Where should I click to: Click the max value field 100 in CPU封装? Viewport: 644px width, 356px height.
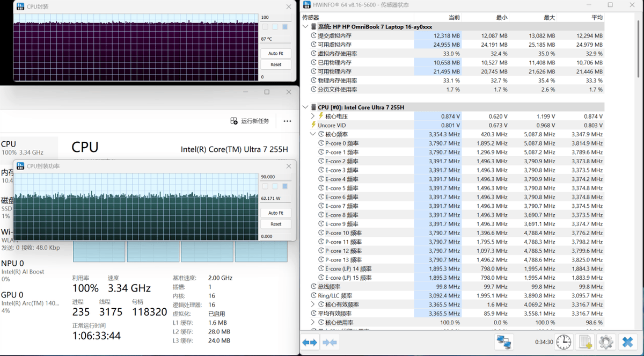(x=276, y=17)
